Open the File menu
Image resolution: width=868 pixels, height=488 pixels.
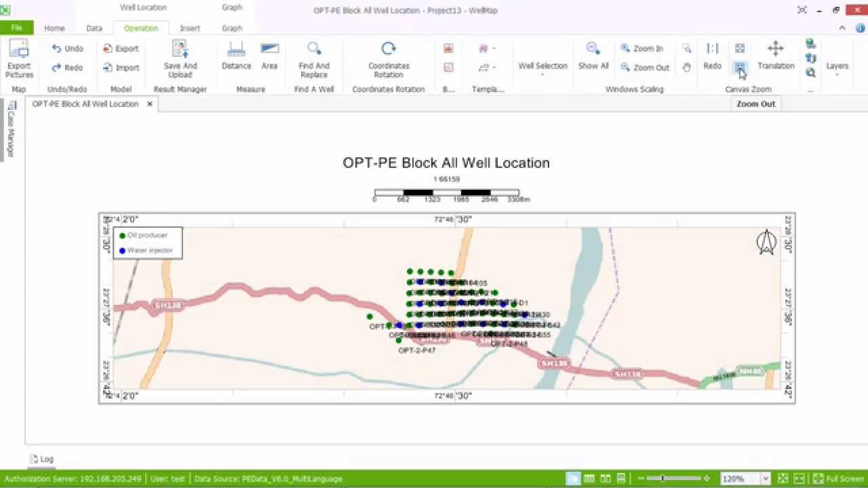pyautogui.click(x=16, y=28)
